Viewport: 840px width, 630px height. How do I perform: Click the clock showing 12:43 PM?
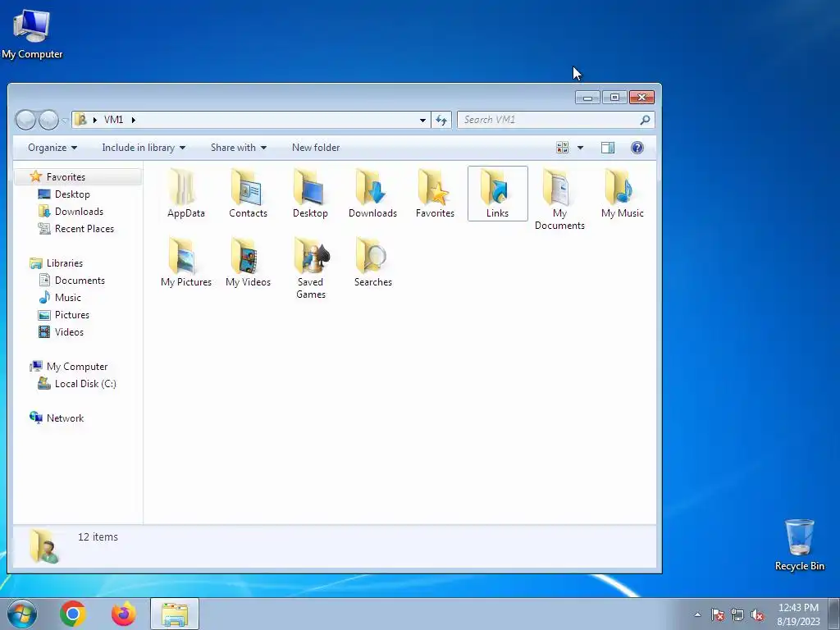(798, 614)
